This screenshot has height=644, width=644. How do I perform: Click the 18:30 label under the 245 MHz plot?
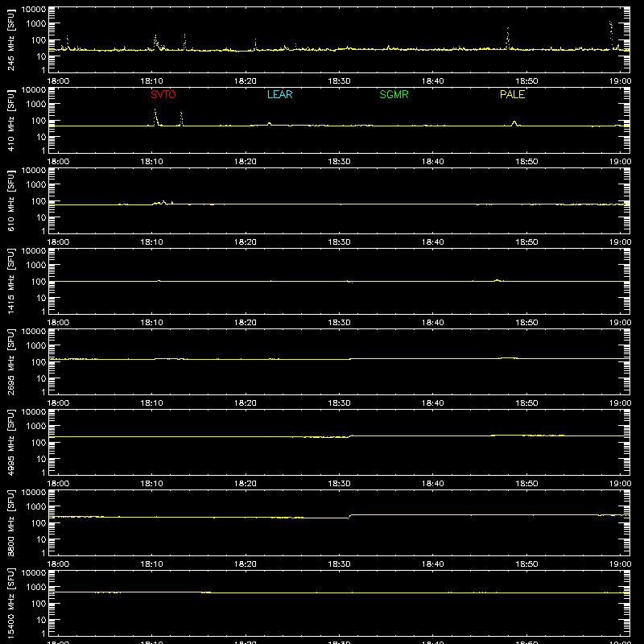click(x=339, y=81)
